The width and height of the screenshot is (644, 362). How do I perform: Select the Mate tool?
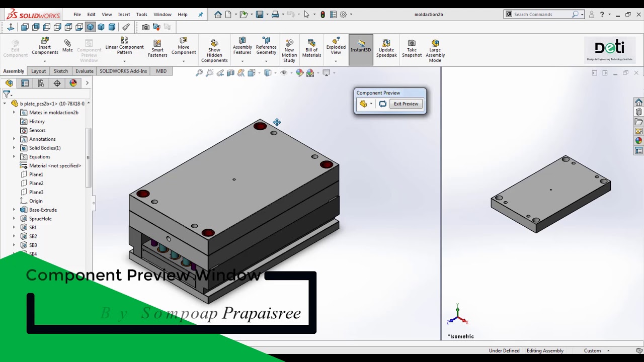coord(67,46)
